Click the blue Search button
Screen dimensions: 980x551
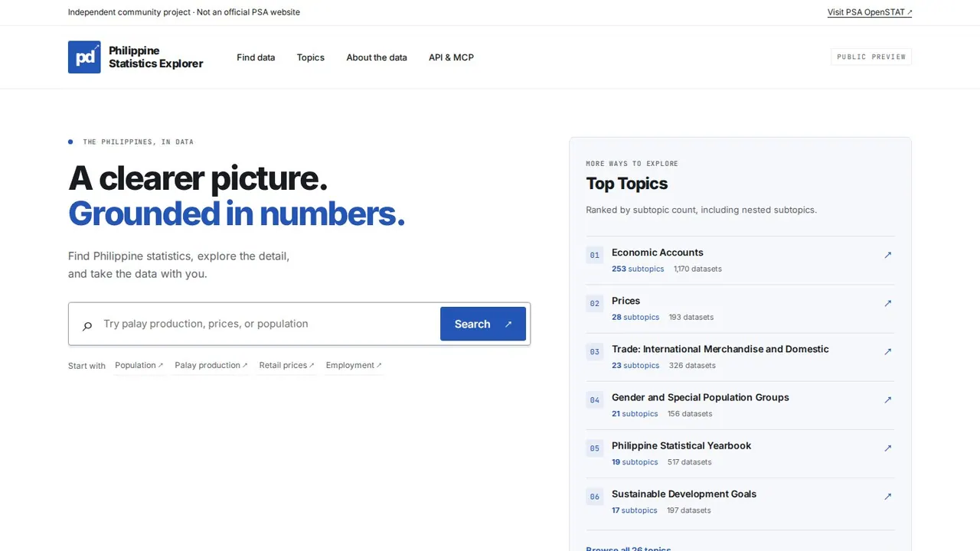[483, 324]
